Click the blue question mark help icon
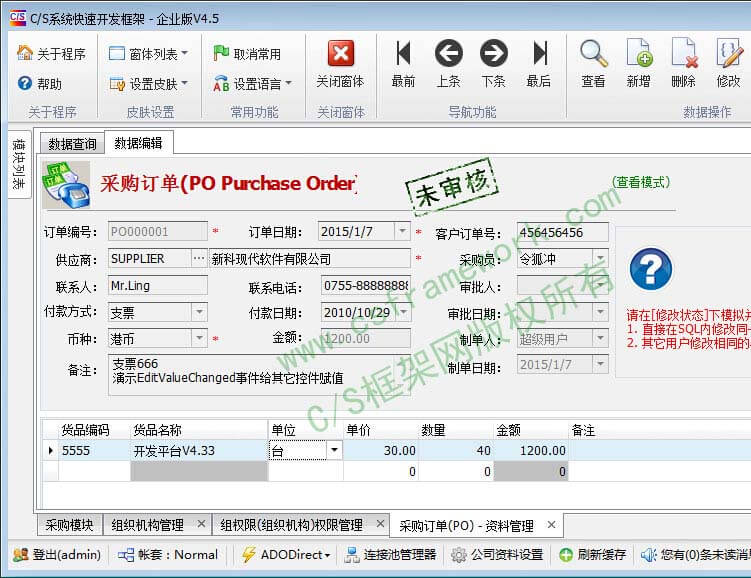The height and width of the screenshot is (578, 751). click(x=650, y=270)
